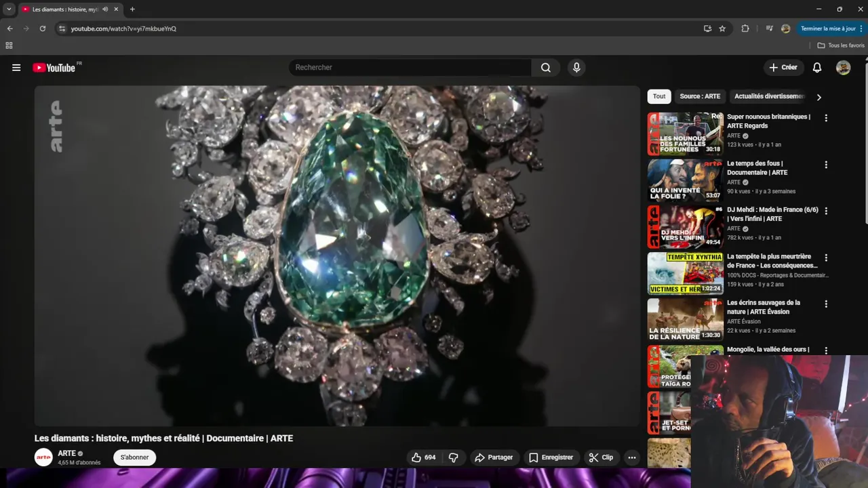Open the browser extensions puzzle icon

coord(745,28)
